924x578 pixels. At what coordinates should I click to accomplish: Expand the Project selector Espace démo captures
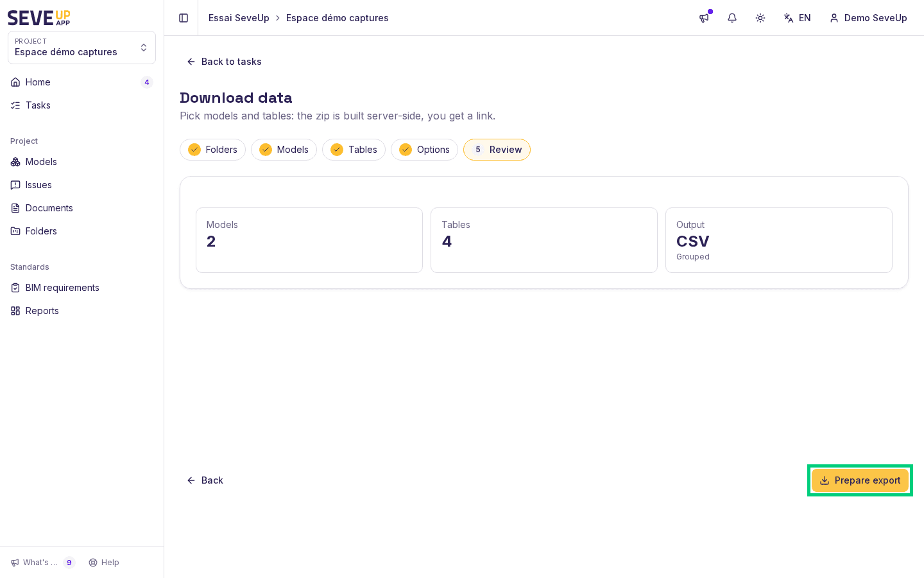tap(81, 48)
